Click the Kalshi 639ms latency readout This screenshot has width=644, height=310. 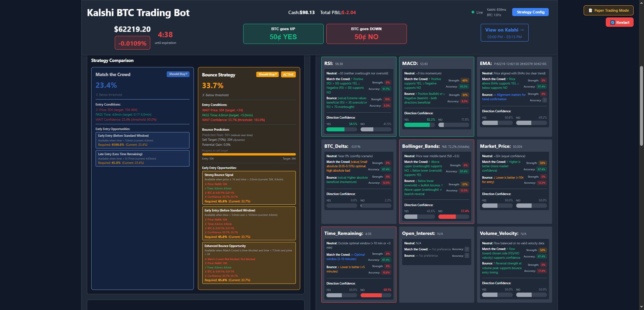[496, 10]
